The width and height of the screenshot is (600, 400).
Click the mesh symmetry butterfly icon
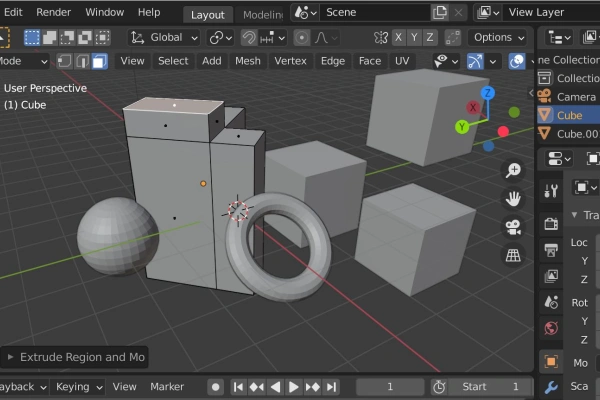click(380, 38)
